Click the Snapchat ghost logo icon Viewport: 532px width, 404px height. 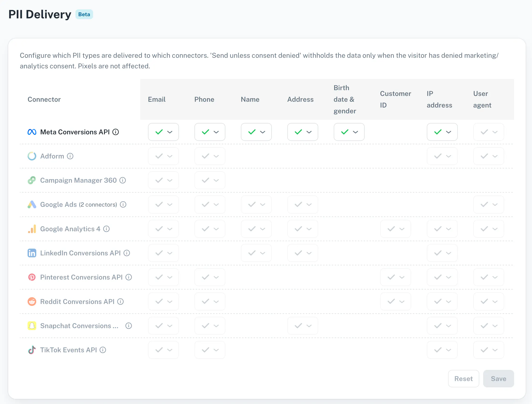point(32,326)
